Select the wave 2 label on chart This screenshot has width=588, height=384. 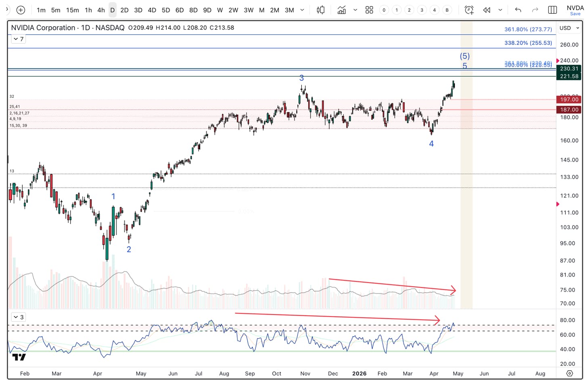coord(129,249)
